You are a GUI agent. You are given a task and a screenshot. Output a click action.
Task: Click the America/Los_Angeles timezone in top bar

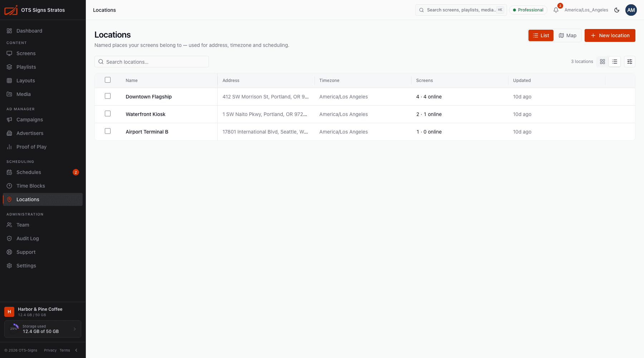coord(586,10)
